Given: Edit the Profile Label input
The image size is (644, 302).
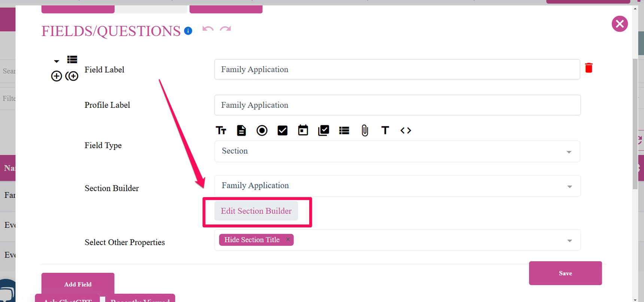Looking at the screenshot, I should coord(398,105).
